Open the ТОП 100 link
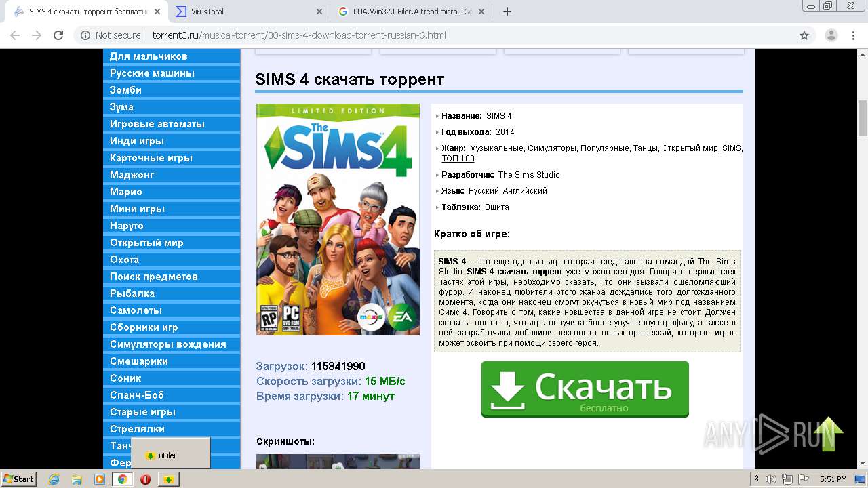Image resolution: width=868 pixels, height=488 pixels. click(458, 159)
